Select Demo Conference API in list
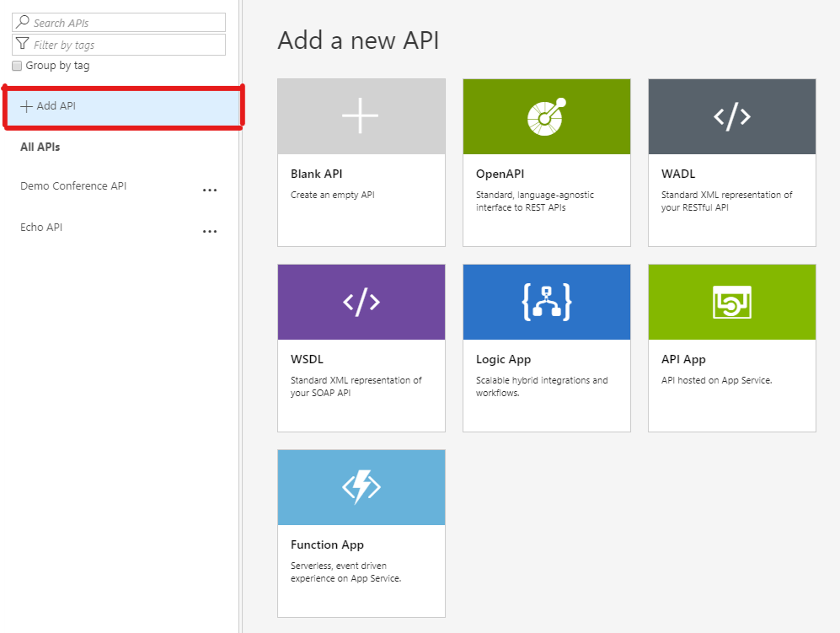This screenshot has height=633, width=840. (73, 186)
